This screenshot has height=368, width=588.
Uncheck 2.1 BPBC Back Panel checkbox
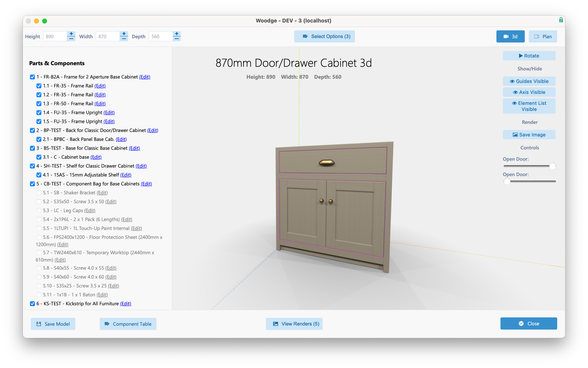pos(39,139)
